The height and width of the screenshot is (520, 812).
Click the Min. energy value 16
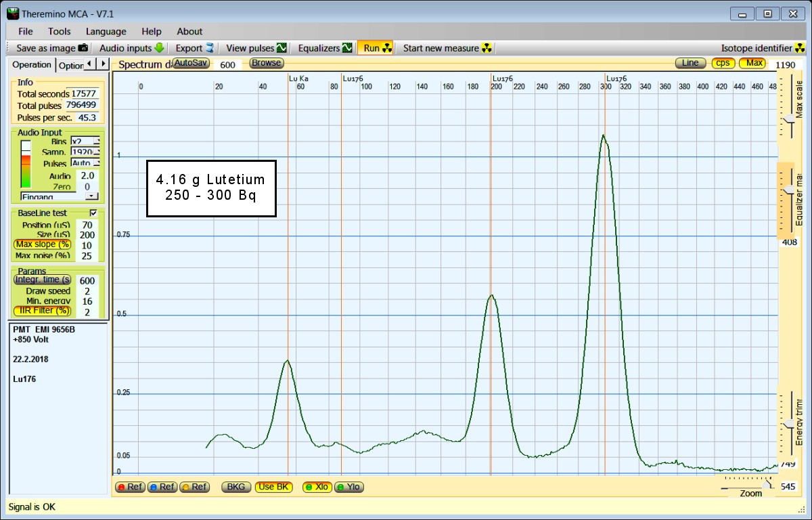87,301
